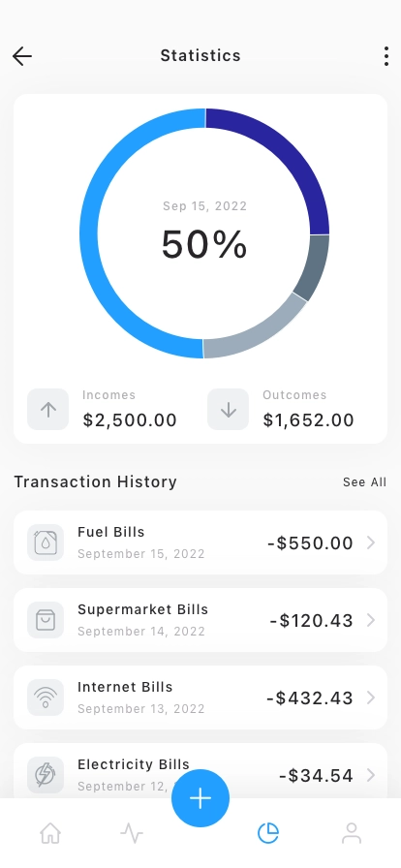Switch to the activity pulse tab
This screenshot has height=868, width=401.
132,832
